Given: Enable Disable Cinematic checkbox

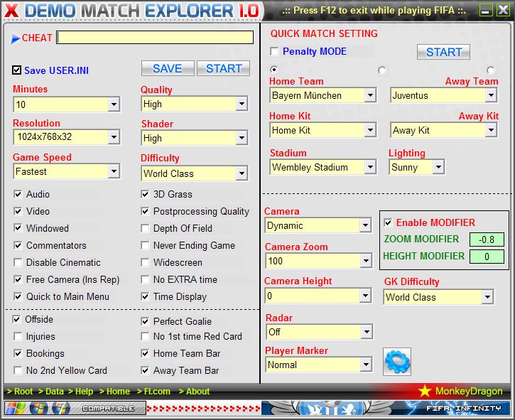Looking at the screenshot, I should 18,262.
